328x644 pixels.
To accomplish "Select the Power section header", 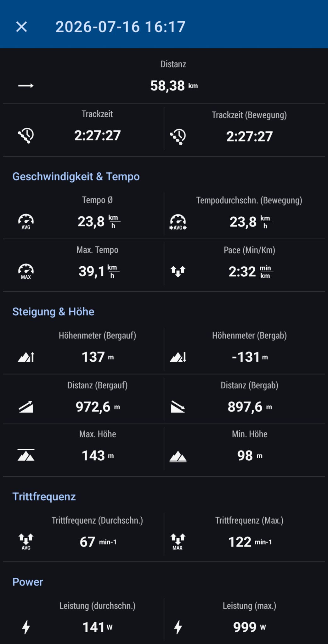I will click(28, 582).
